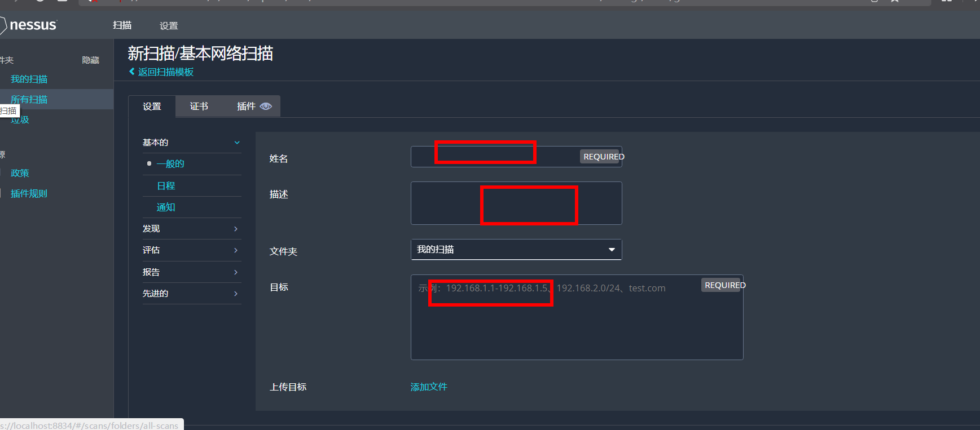This screenshot has width=980, height=430.
Task: Open 政策 in sidebar
Action: [x=20, y=174]
